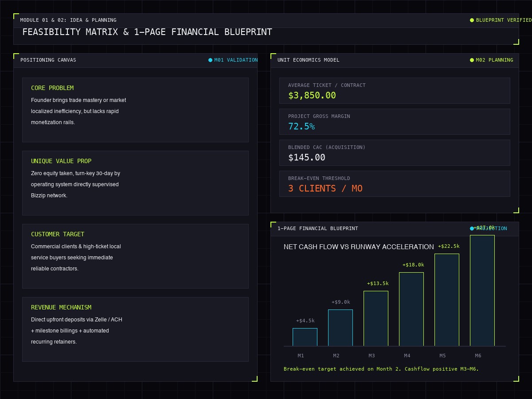Select the REVENUE MECHANISM card heading
Viewport: 532px width, 399px height.
tap(61, 307)
